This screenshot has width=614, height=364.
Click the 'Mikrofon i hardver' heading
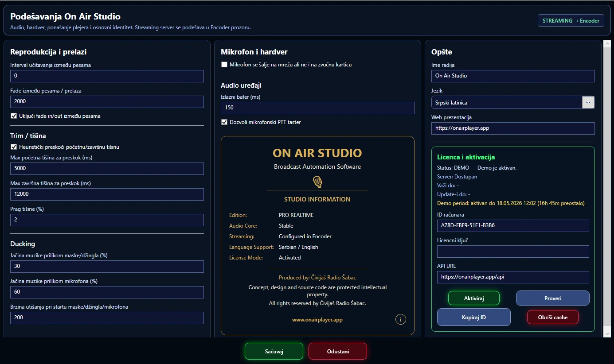pyautogui.click(x=254, y=52)
